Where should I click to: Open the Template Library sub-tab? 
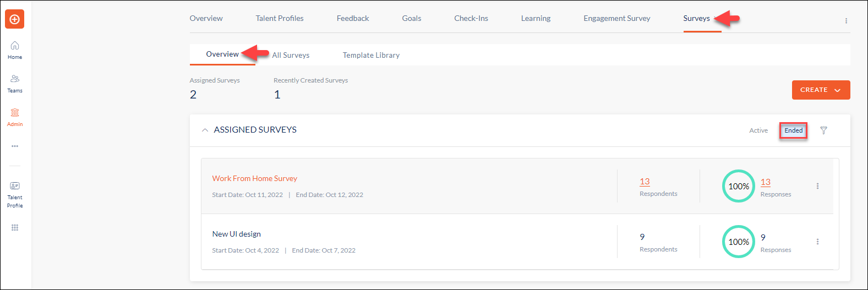pyautogui.click(x=371, y=55)
